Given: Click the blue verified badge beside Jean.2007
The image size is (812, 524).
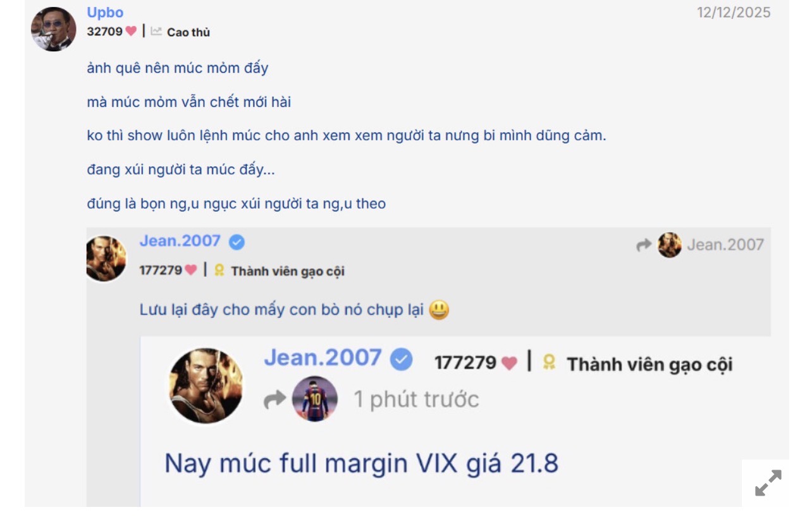Looking at the screenshot, I should point(237,242).
